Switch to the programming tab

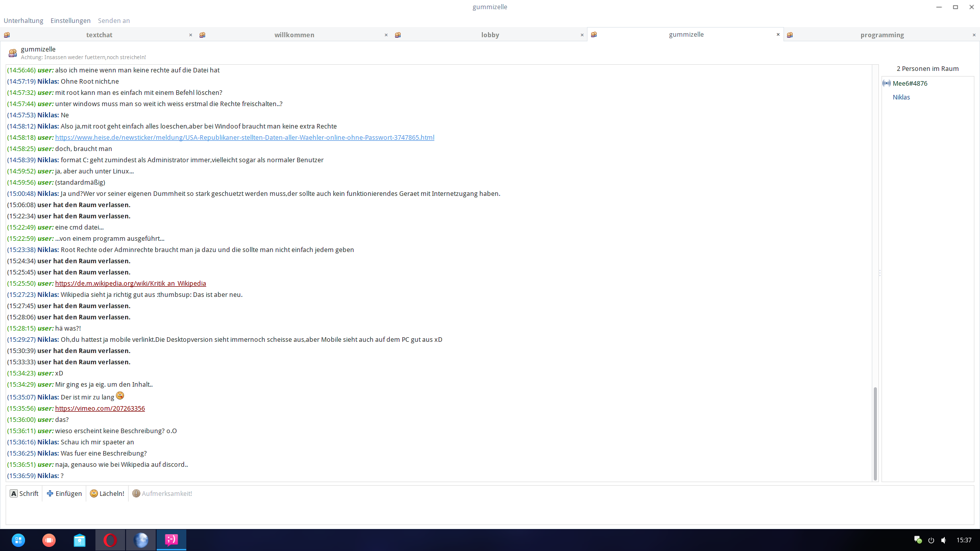pos(881,35)
